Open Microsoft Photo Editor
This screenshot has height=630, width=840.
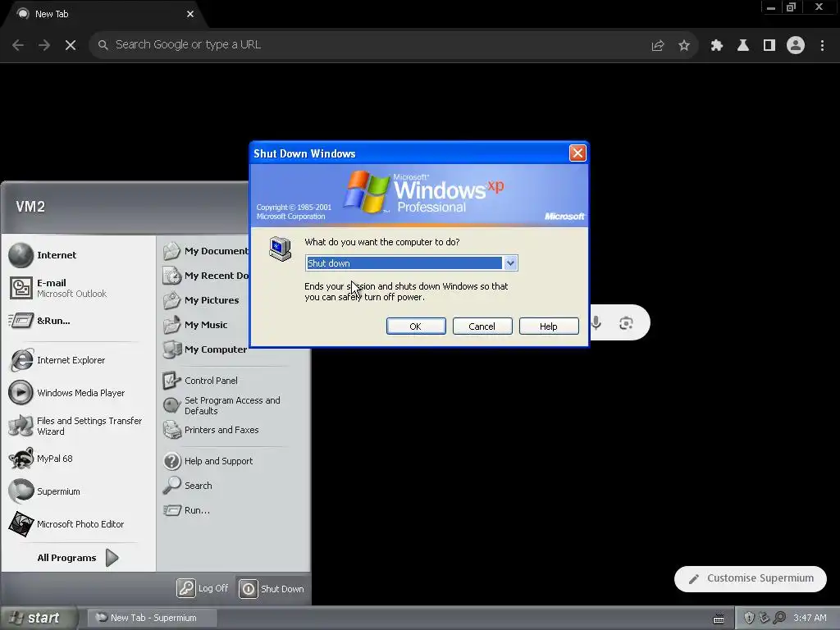pyautogui.click(x=66, y=524)
